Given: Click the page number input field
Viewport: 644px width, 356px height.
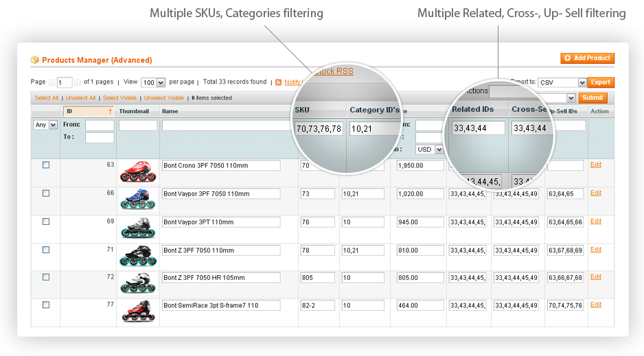Looking at the screenshot, I should tap(65, 82).
